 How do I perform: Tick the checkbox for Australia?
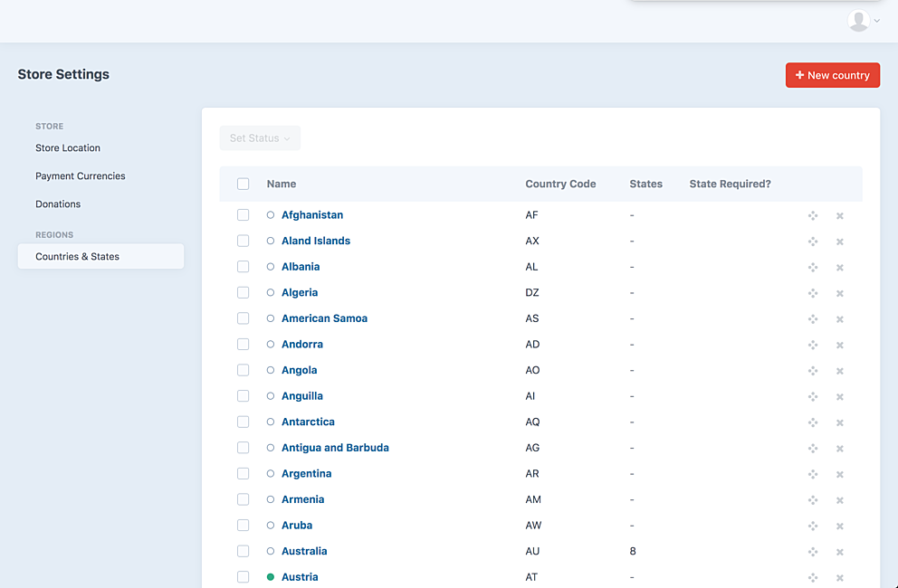coord(243,551)
